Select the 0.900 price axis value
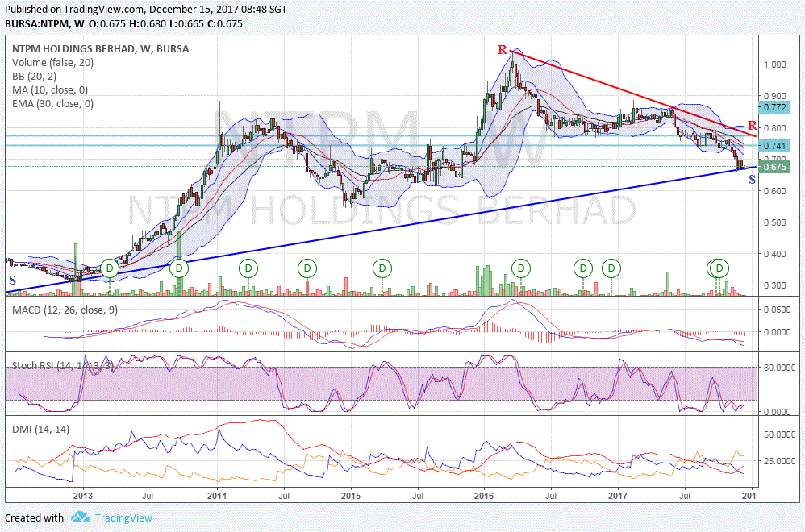This screenshot has height=532, width=805. 775,96
